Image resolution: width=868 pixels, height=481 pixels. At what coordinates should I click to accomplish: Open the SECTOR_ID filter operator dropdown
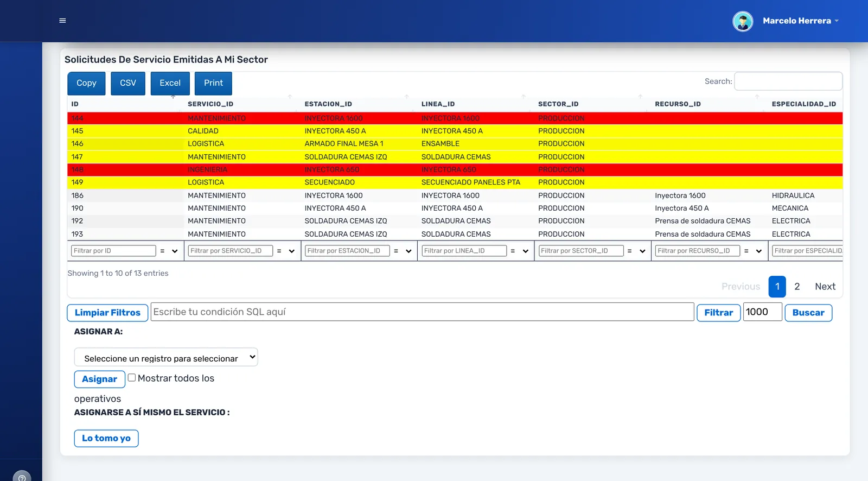tap(636, 251)
